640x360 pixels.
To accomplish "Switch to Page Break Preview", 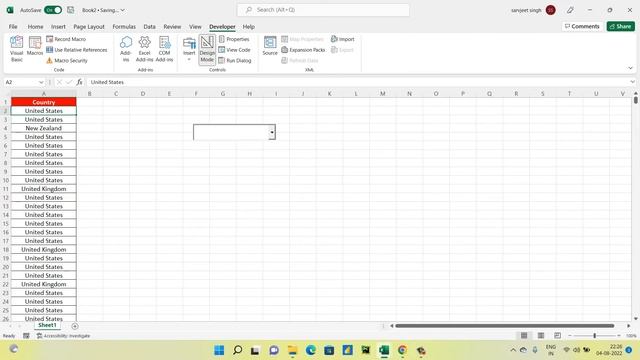I will 558,336.
